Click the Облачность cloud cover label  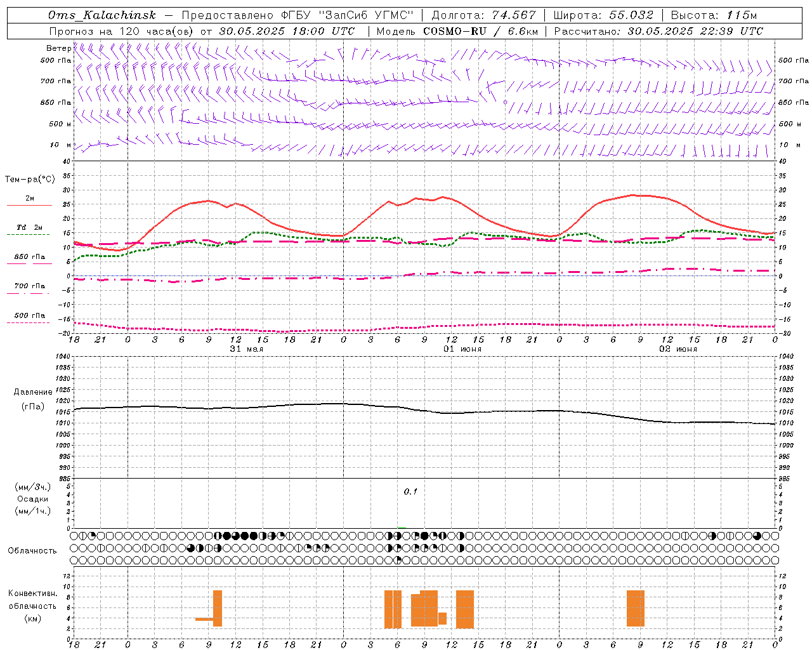click(x=32, y=551)
